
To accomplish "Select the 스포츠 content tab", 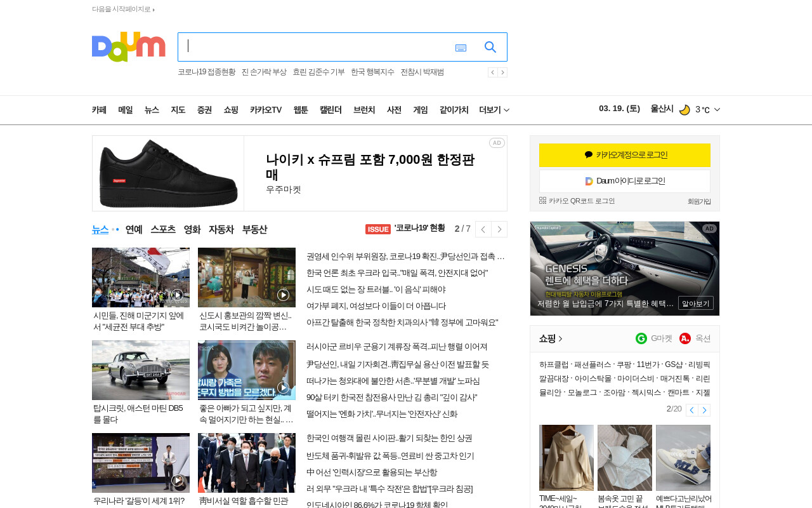I will coord(163,229).
